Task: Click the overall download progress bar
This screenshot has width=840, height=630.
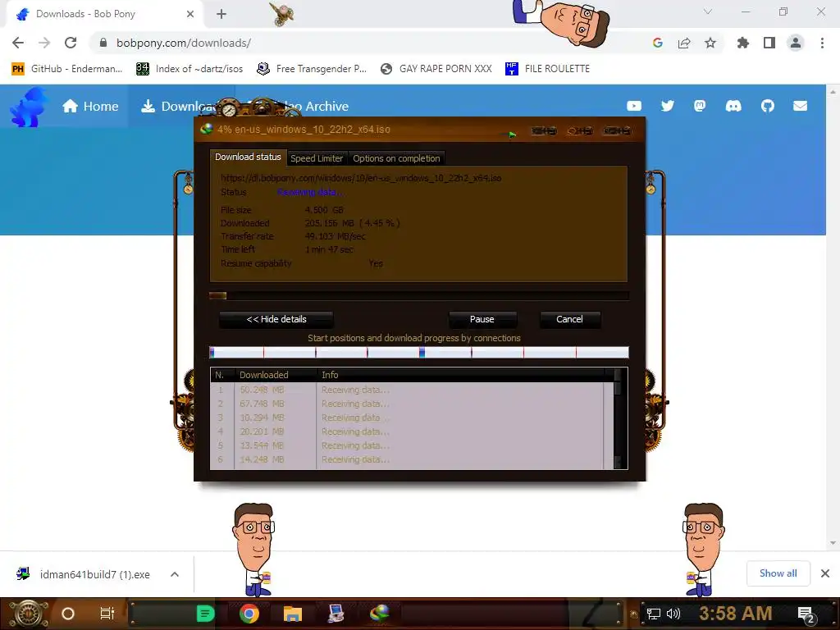Action: point(419,295)
